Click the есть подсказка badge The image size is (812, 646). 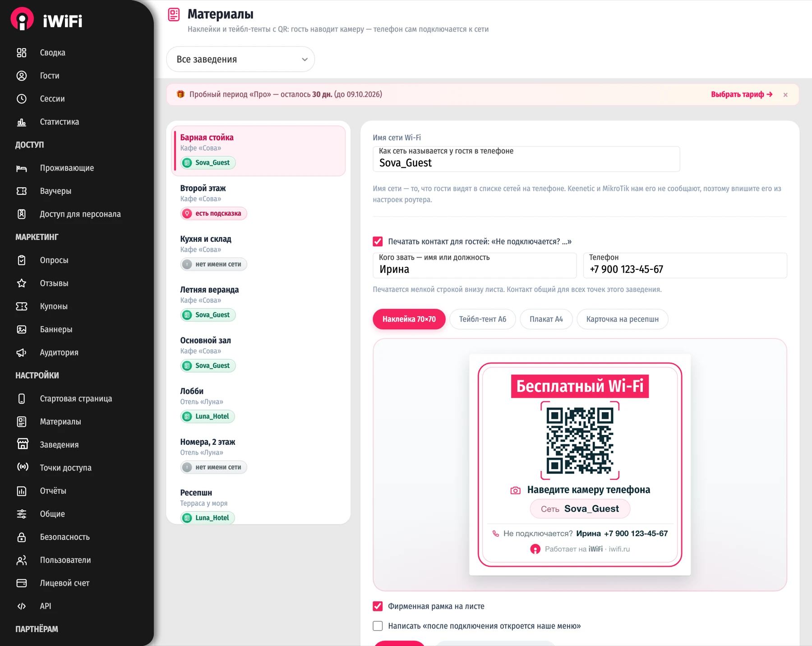pos(213,213)
